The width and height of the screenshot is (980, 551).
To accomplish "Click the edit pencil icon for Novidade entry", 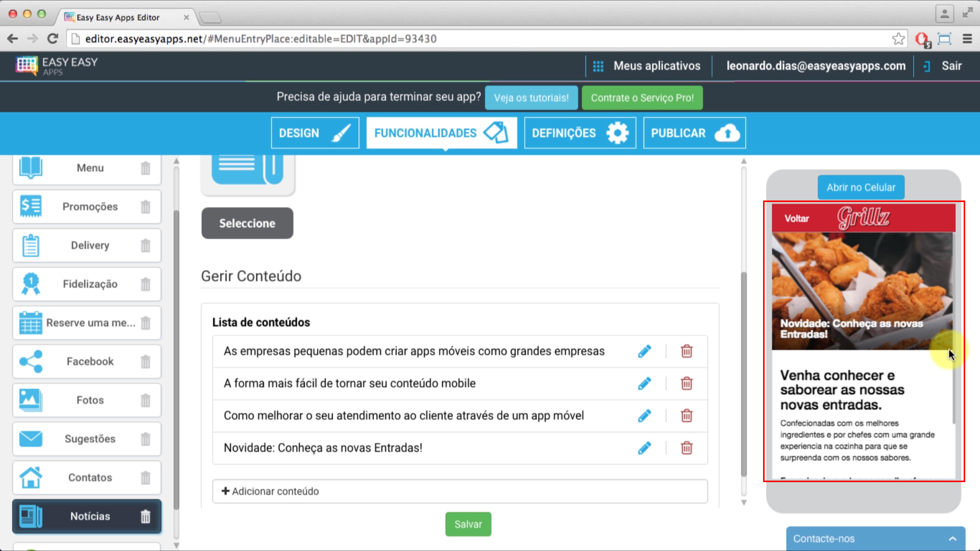I will point(644,447).
